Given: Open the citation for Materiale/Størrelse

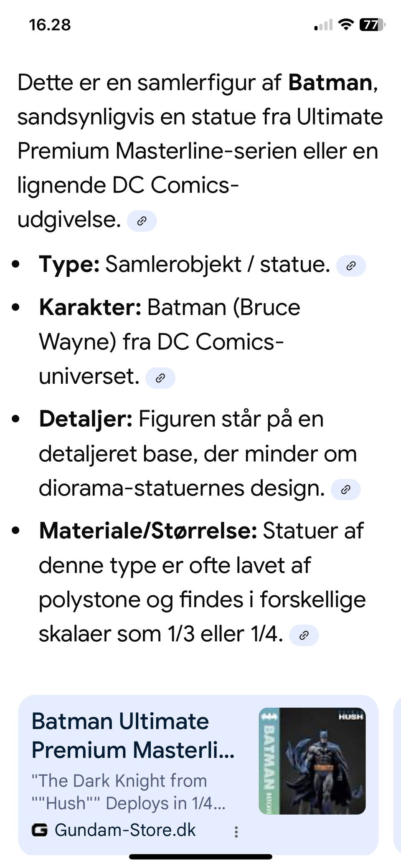Looking at the screenshot, I should 305,635.
